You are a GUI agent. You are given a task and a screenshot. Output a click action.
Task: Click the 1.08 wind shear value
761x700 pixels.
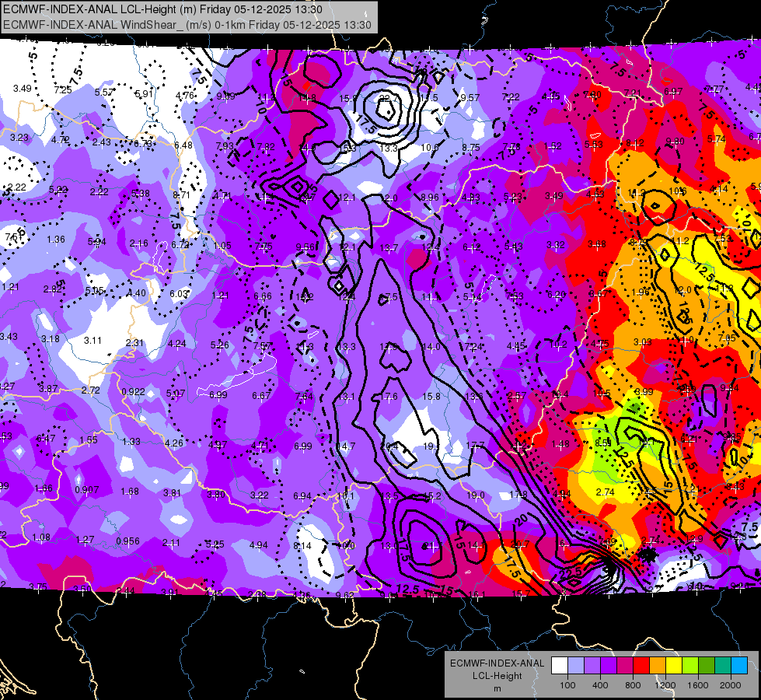click(x=41, y=537)
